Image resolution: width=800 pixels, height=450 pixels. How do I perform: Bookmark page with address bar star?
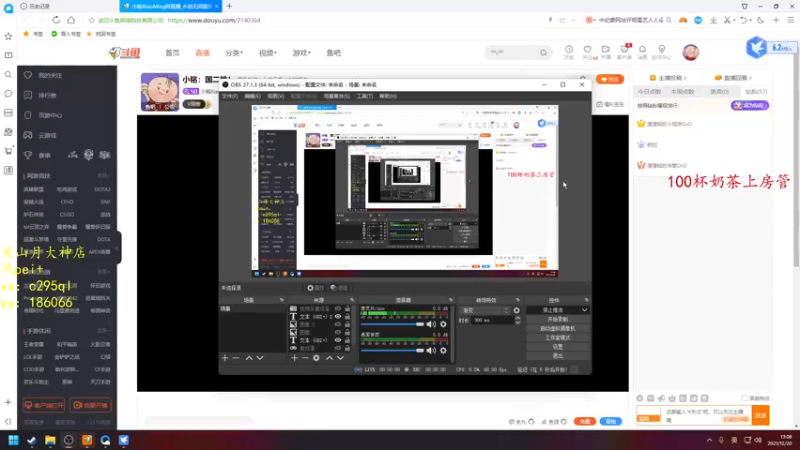pyautogui.click(x=92, y=20)
